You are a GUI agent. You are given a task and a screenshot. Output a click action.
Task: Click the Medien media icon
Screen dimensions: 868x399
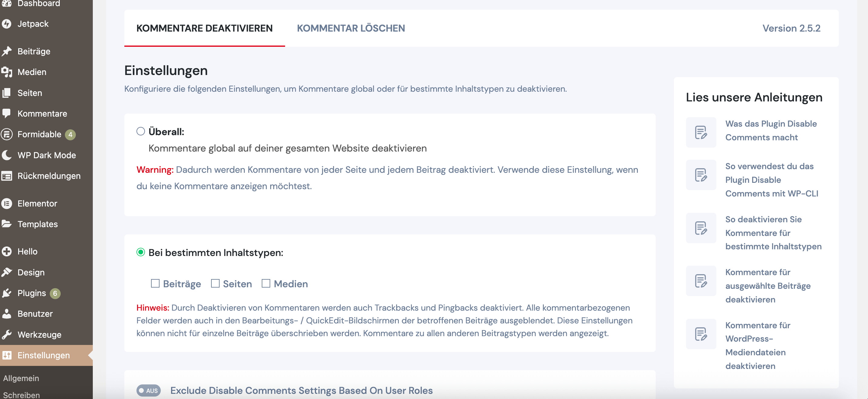tap(7, 72)
